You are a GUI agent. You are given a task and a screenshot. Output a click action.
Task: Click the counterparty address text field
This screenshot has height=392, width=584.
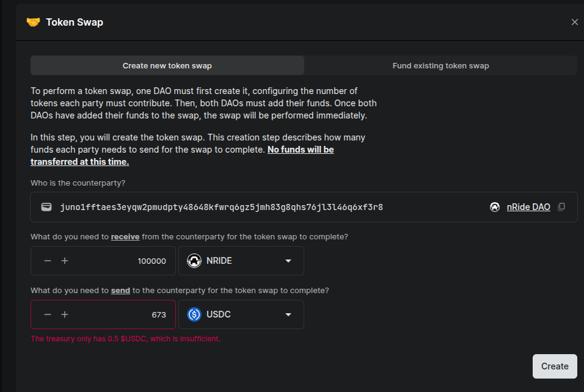(222, 207)
